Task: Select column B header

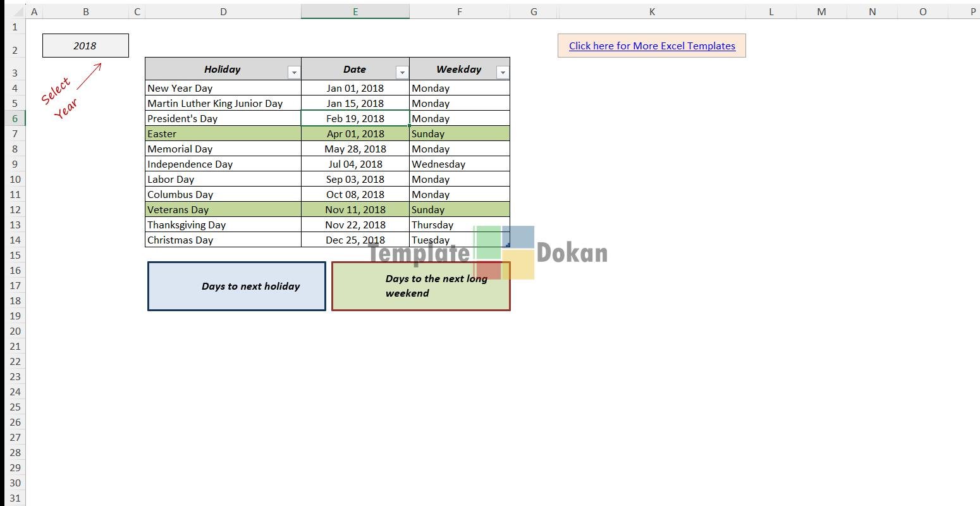Action: [x=85, y=11]
